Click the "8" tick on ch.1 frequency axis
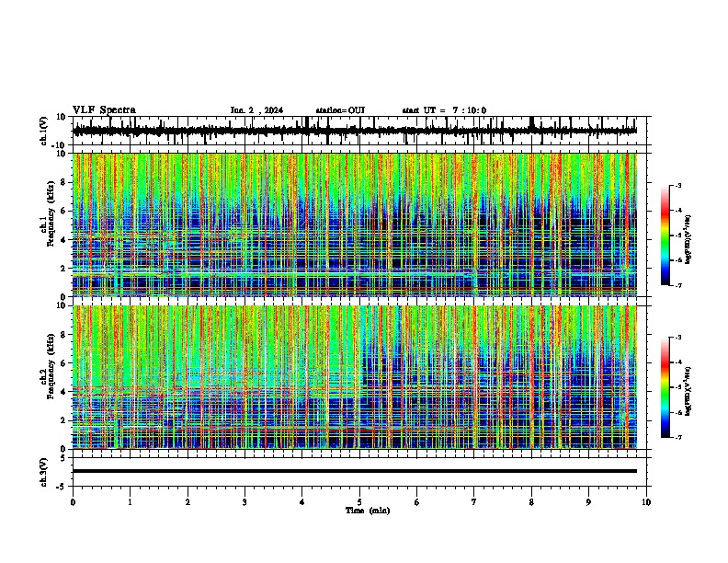Viewport: 728px width, 563px height. [64, 182]
